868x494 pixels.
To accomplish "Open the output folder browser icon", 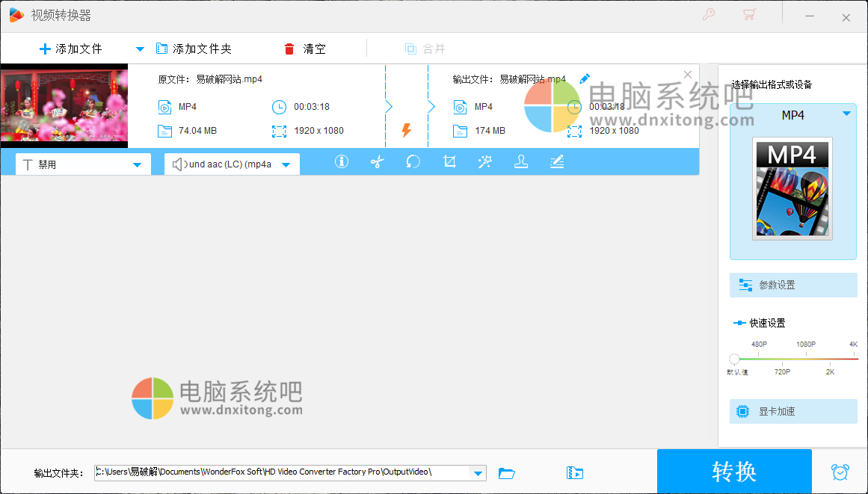I will coord(507,472).
